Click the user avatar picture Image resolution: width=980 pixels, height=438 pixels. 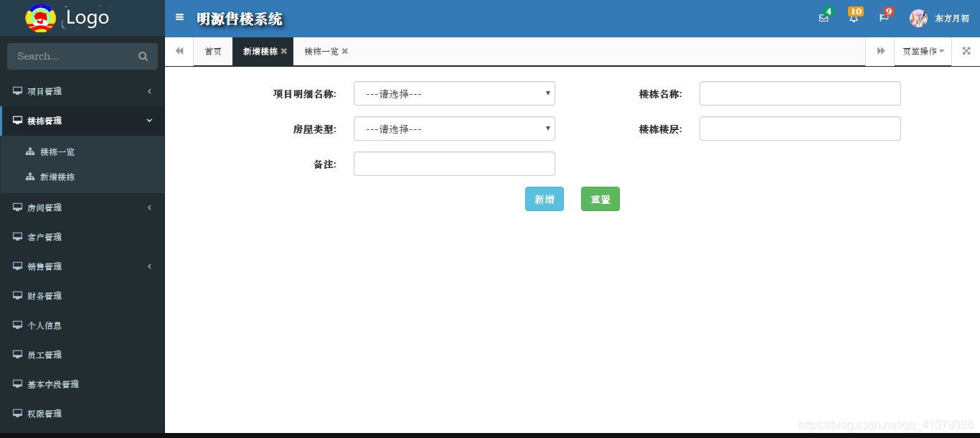(918, 19)
